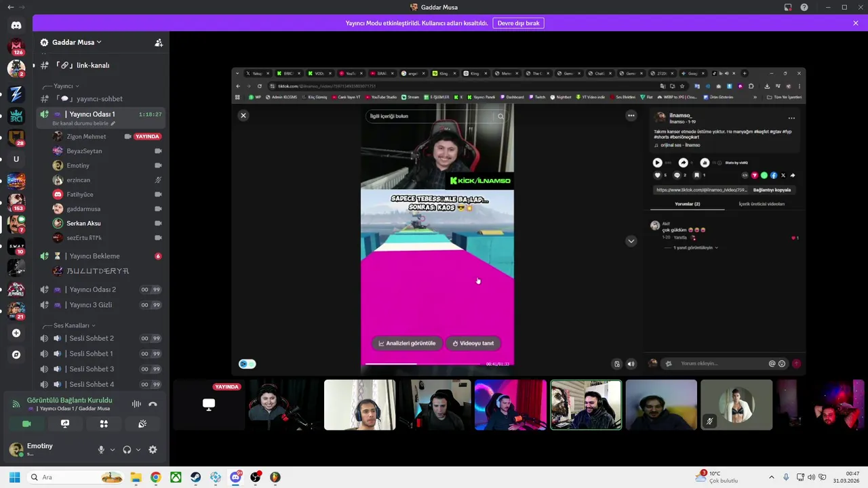Screen dimensions: 868x488
Task: Toggle camera on or off
Action: pyautogui.click(x=26, y=424)
